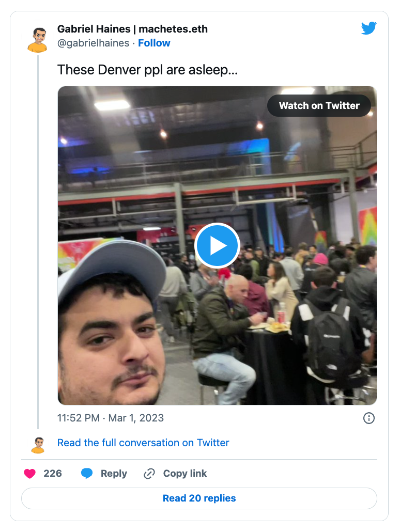The height and width of the screenshot is (532, 400).
Task: Open the 11:52 PM · Mar 1, 2023 timestamp
Action: tap(111, 418)
